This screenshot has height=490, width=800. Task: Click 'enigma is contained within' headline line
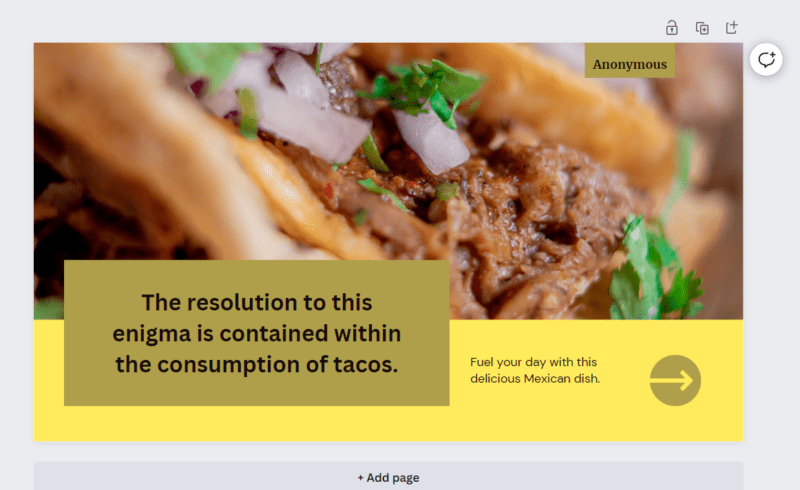point(257,333)
